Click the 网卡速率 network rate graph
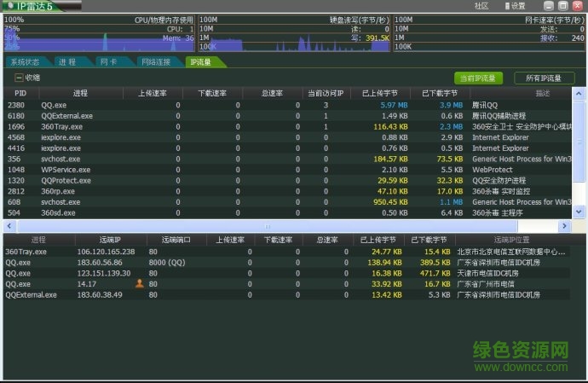588x383 pixels. point(489,33)
